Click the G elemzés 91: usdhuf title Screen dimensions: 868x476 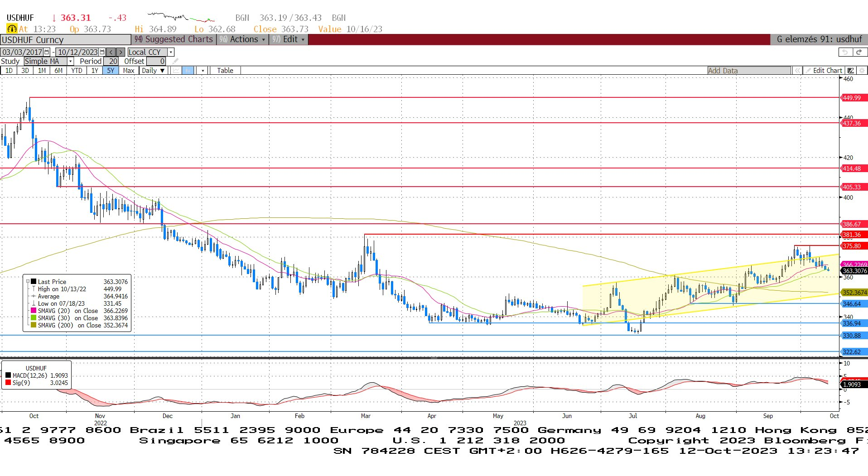coord(819,39)
